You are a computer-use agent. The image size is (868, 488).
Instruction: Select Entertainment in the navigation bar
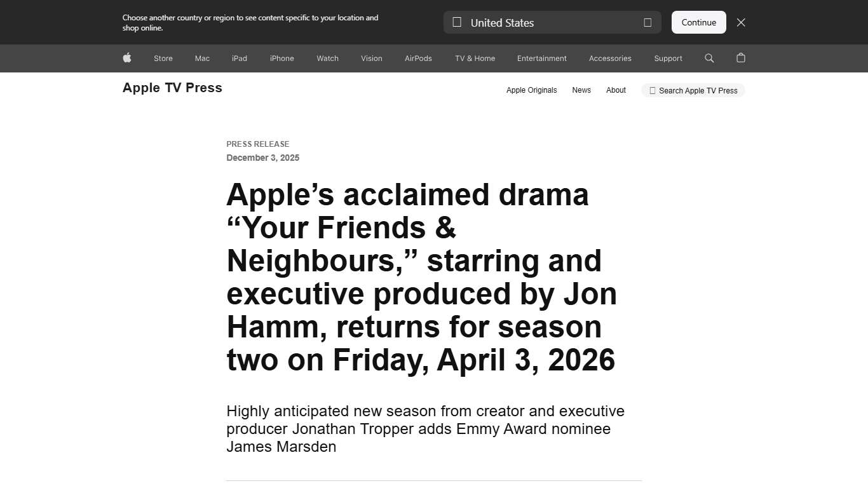(541, 58)
